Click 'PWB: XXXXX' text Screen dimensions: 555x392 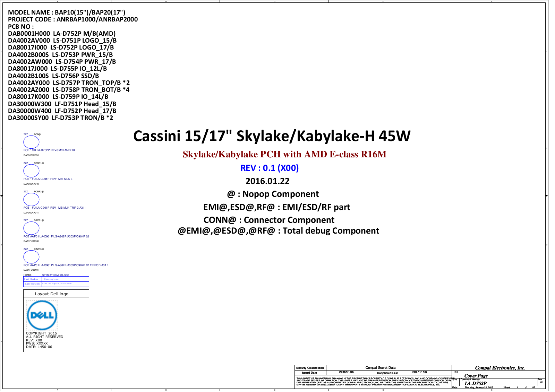[37, 343]
